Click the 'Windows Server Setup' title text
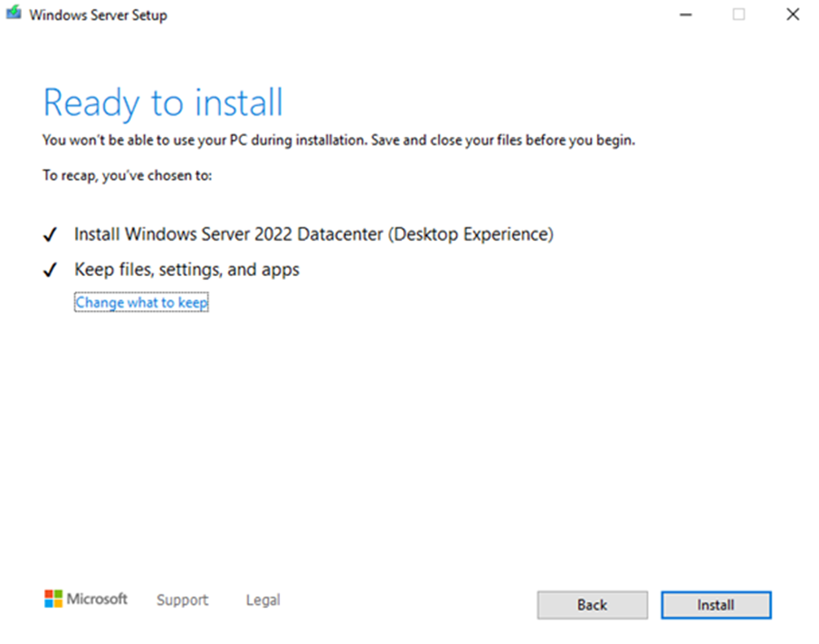 98,15
